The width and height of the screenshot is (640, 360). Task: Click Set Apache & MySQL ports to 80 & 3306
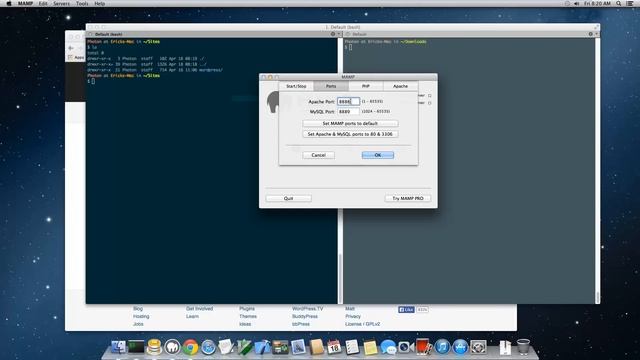[x=350, y=134]
